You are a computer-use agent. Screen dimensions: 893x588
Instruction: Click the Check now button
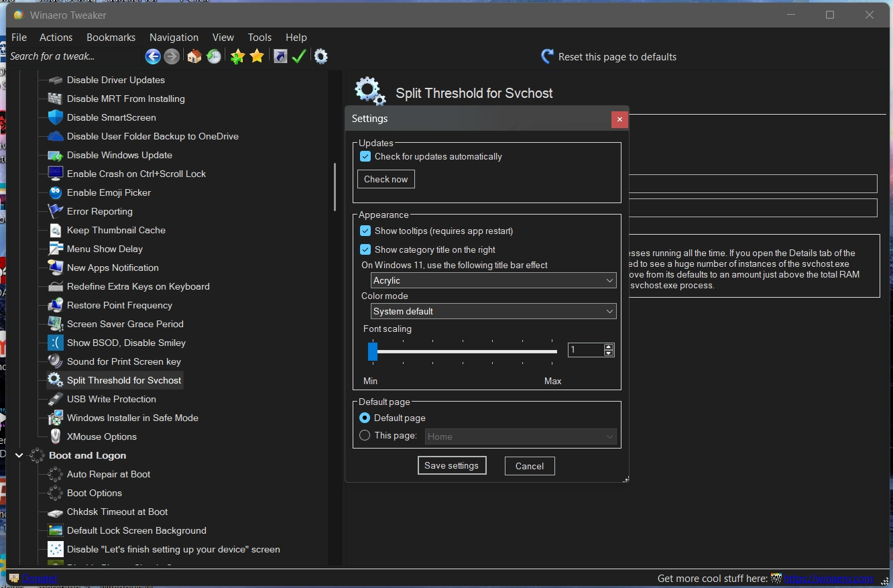pos(385,179)
